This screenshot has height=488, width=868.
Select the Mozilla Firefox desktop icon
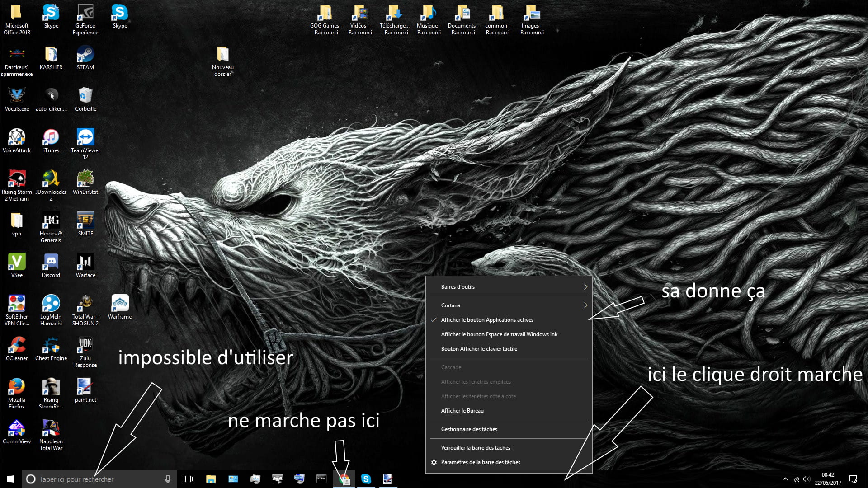[x=17, y=394]
